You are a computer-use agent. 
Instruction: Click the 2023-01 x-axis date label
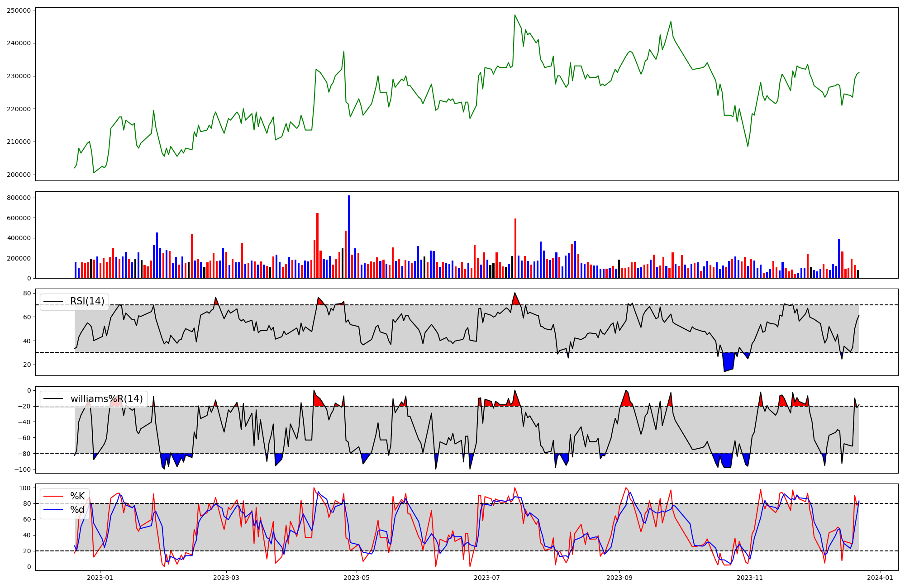pyautogui.click(x=100, y=578)
